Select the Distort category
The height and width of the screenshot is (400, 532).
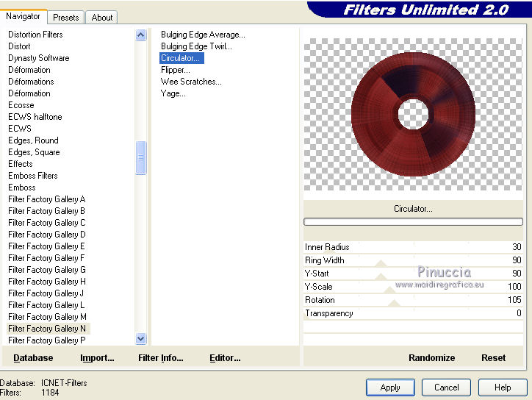(19, 46)
